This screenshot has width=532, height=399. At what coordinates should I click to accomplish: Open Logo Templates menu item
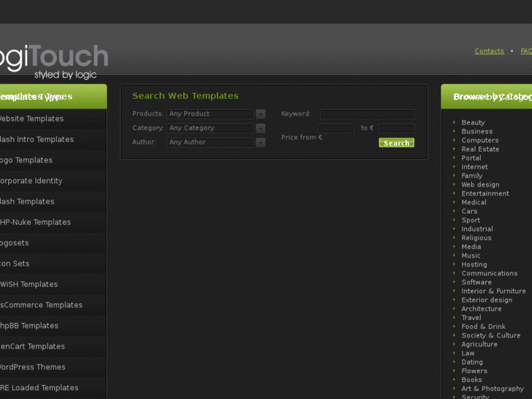pos(53,160)
